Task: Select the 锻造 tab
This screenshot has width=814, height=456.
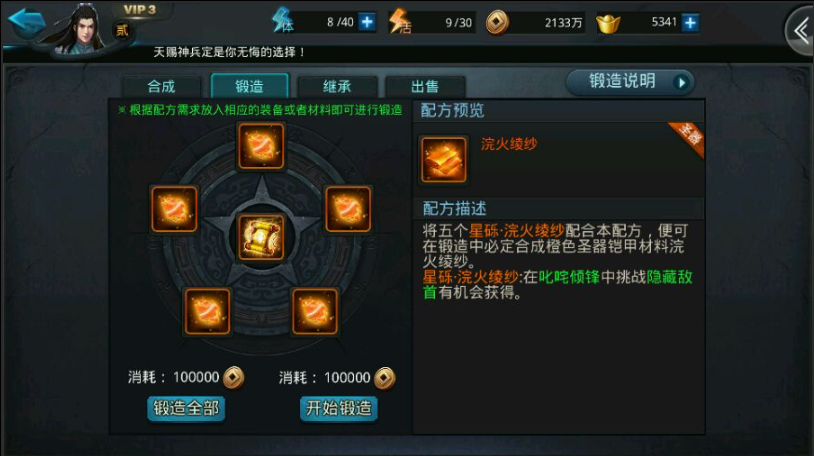Action: 249,86
